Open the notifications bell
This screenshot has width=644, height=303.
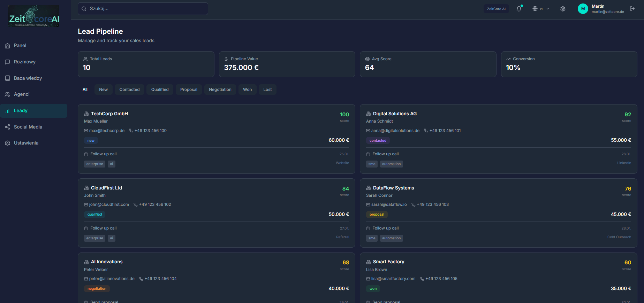click(x=519, y=9)
